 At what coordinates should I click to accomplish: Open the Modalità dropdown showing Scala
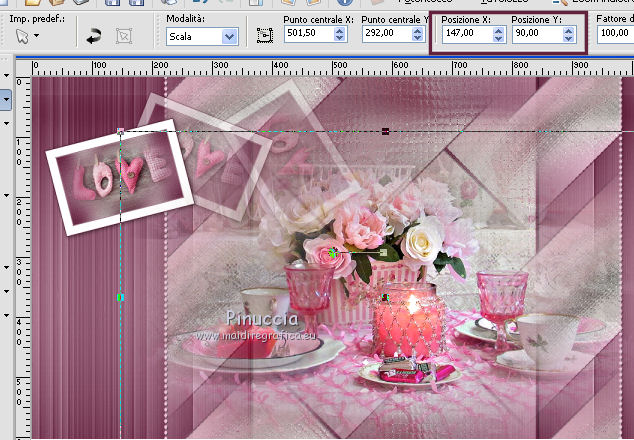click(x=202, y=37)
